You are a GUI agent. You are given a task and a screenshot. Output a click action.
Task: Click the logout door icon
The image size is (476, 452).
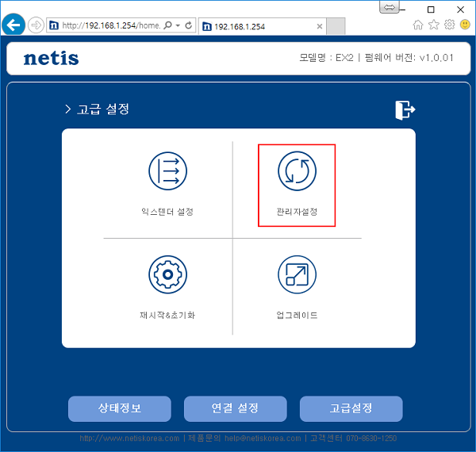(x=405, y=110)
